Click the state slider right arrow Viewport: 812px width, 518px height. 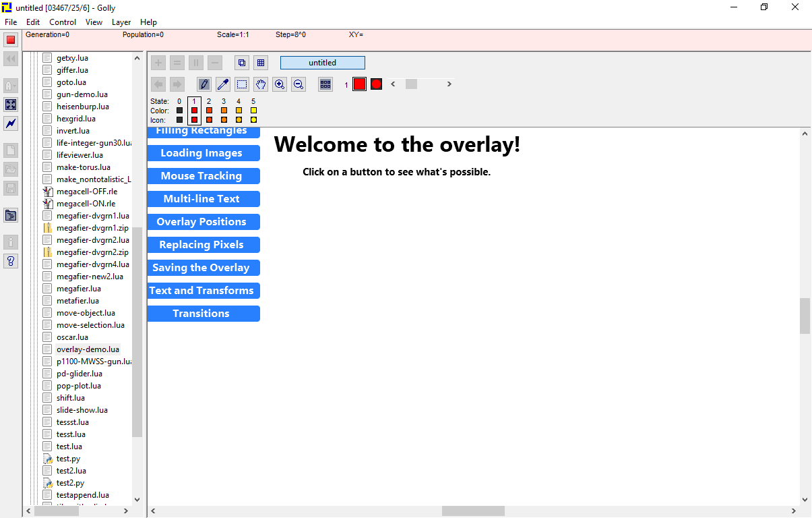point(450,84)
